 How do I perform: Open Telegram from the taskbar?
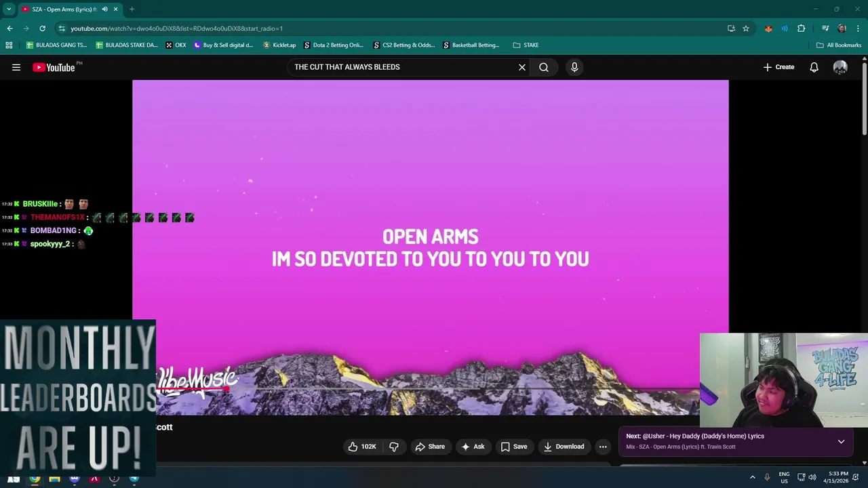pyautogui.click(x=134, y=479)
